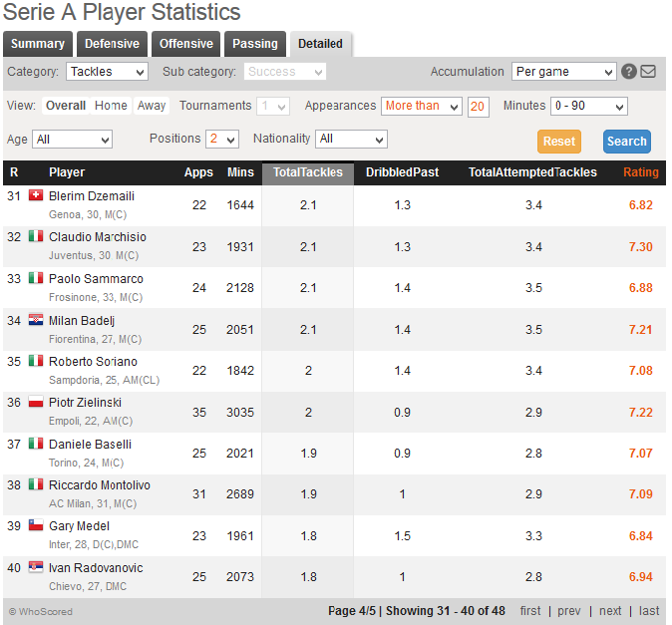Select the Home view option
This screenshot has width=672, height=625.
[111, 106]
